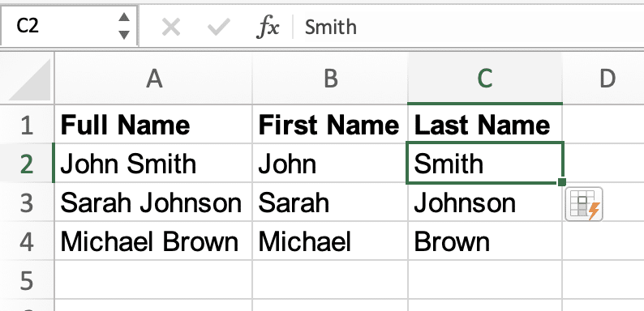Select column D header
Image resolution: width=644 pixels, height=311 pixels.
tap(603, 79)
